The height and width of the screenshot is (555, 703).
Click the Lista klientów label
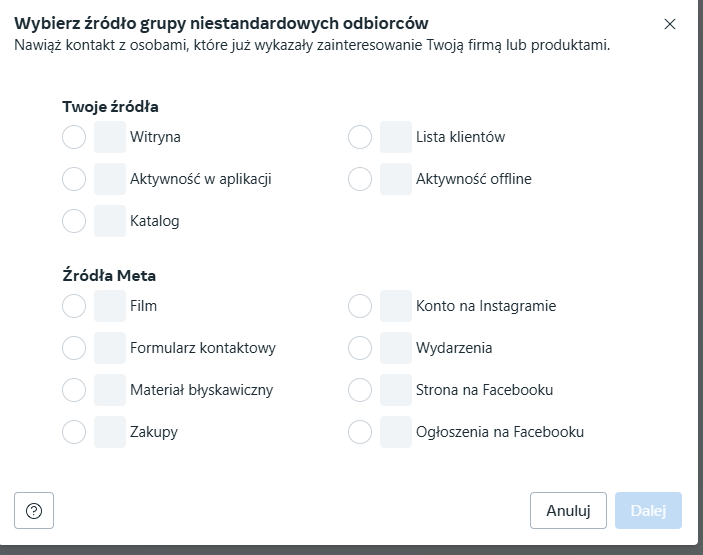click(x=460, y=137)
